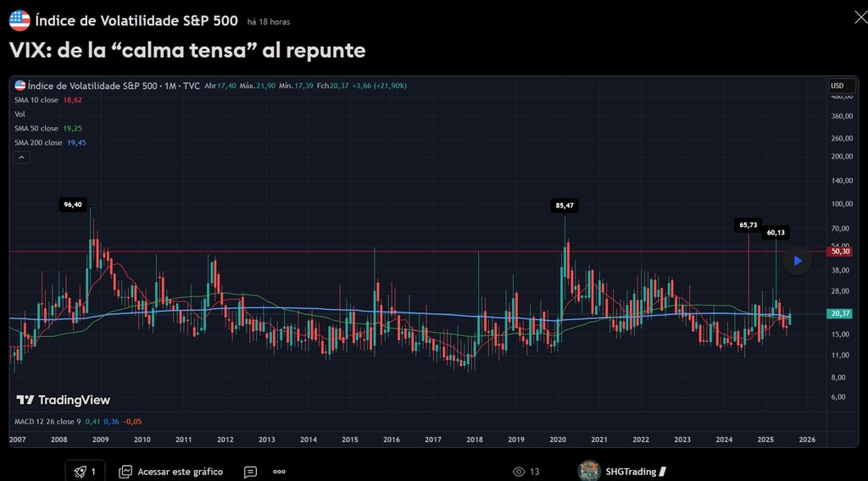The image size is (868, 481).
Task: Open the SHGTrading author profile name
Action: [x=631, y=472]
